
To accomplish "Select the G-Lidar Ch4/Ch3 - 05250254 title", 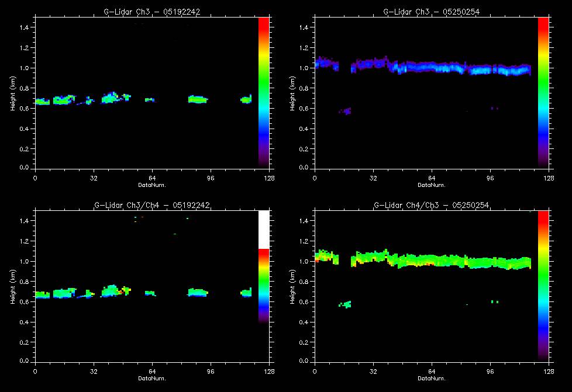I will tap(431, 205).
